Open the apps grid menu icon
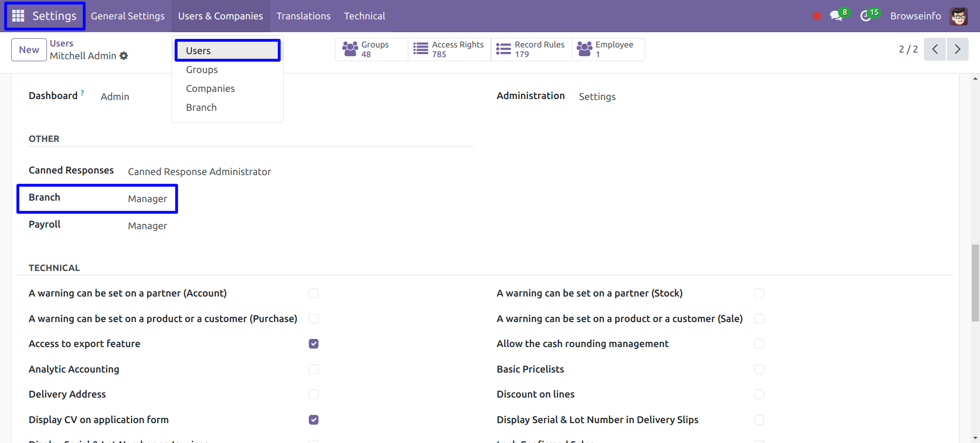Viewport: 980px width, 443px height. pos(18,16)
